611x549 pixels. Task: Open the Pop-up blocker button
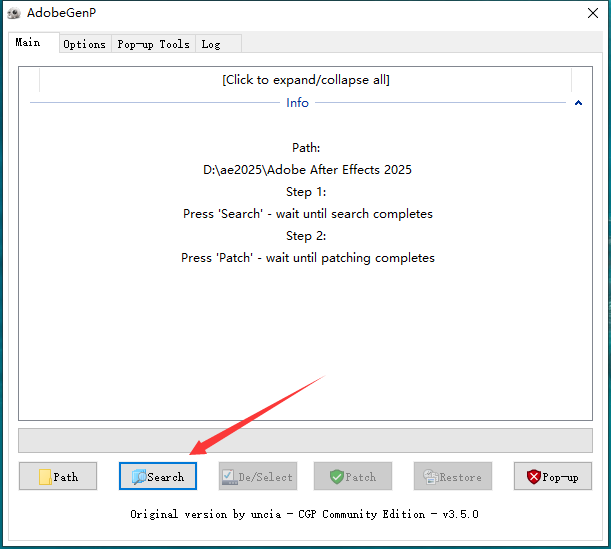point(553,476)
